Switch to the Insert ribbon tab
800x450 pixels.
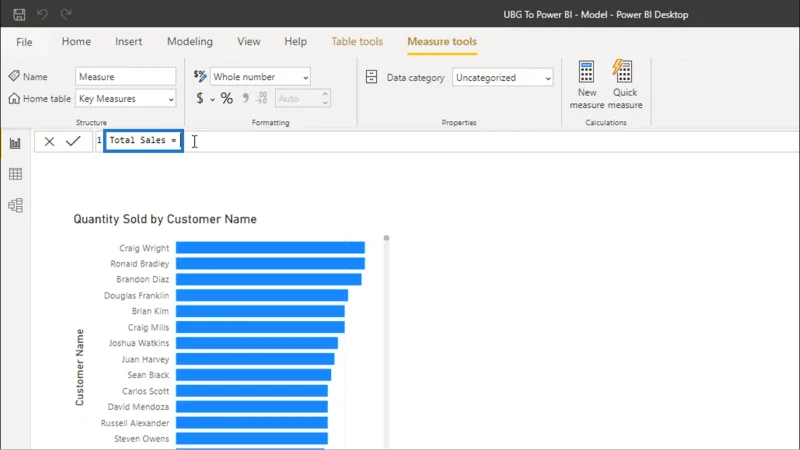pos(129,41)
